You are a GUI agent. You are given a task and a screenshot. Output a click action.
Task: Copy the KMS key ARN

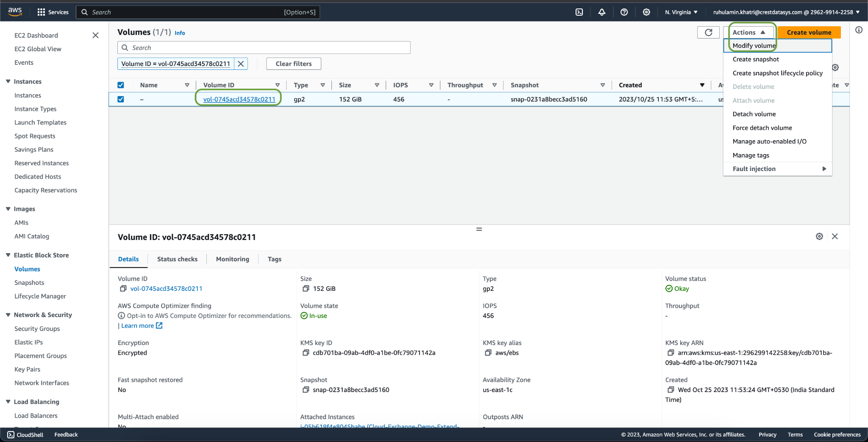click(x=670, y=353)
